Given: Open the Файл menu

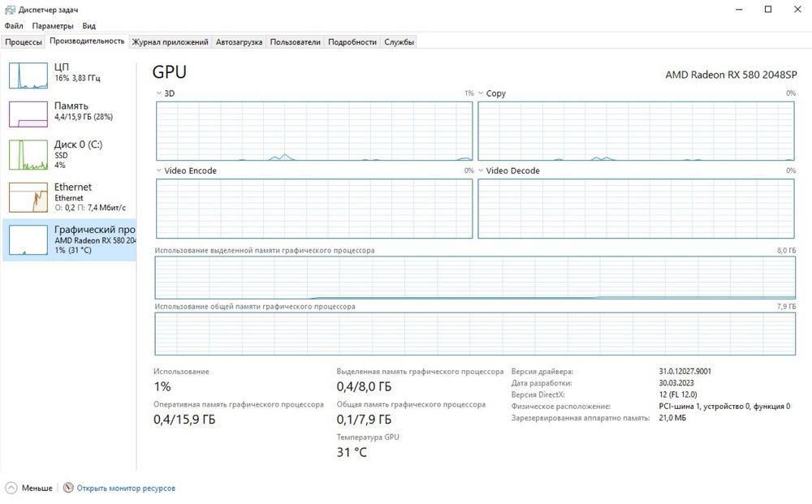Looking at the screenshot, I should pyautogui.click(x=14, y=25).
